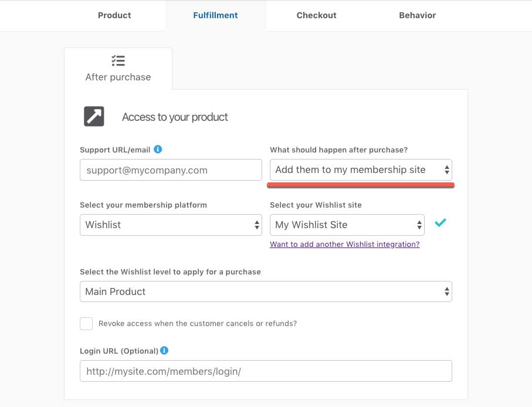This screenshot has height=407, width=532.
Task: Select the Fulfillment tab
Action: click(215, 15)
